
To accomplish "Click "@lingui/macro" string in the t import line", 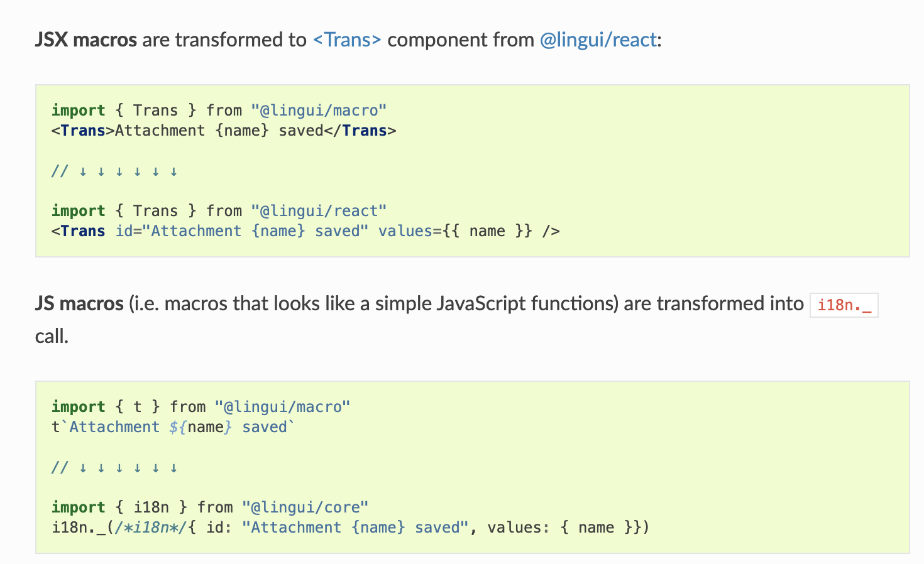I will [282, 407].
